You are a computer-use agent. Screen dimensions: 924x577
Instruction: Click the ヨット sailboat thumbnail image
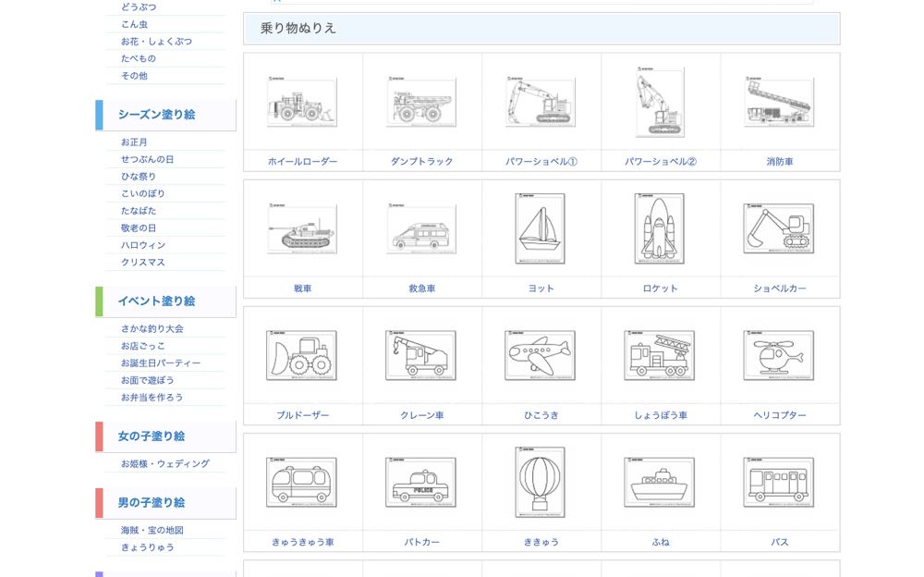point(541,228)
